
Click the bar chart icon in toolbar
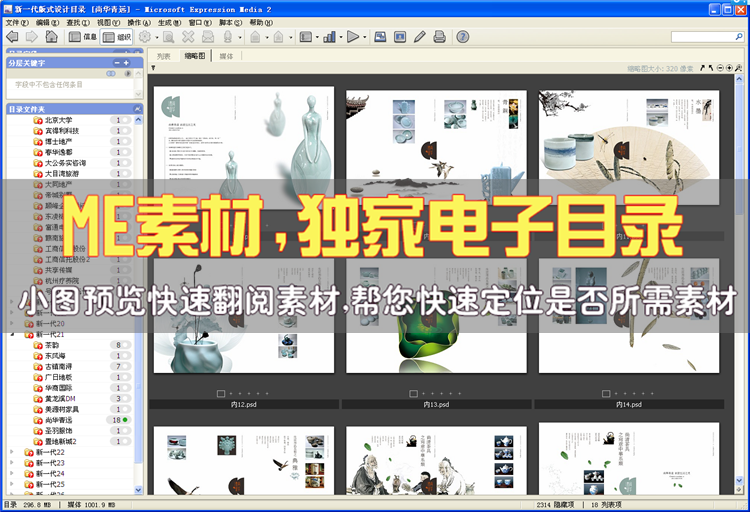point(329,37)
